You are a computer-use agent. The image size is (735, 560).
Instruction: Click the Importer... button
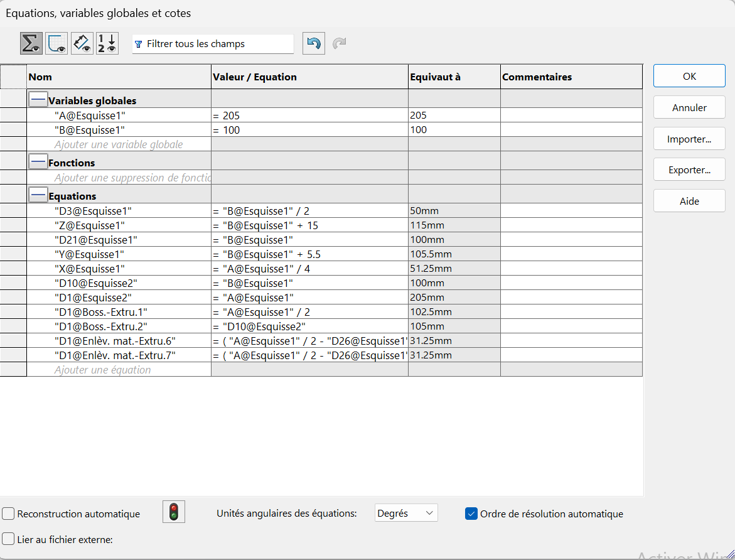tap(689, 139)
